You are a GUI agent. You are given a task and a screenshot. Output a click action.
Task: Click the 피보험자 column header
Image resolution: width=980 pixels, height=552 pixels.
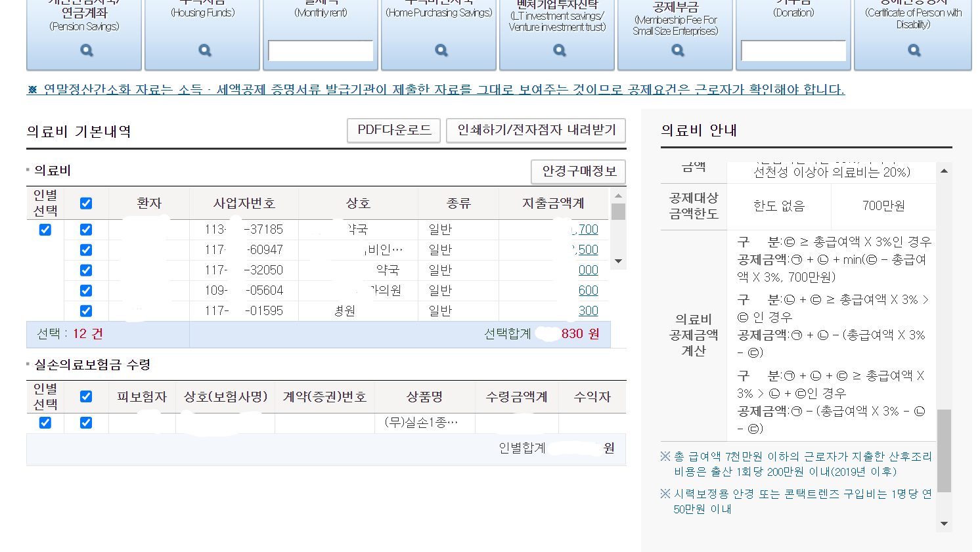point(142,396)
